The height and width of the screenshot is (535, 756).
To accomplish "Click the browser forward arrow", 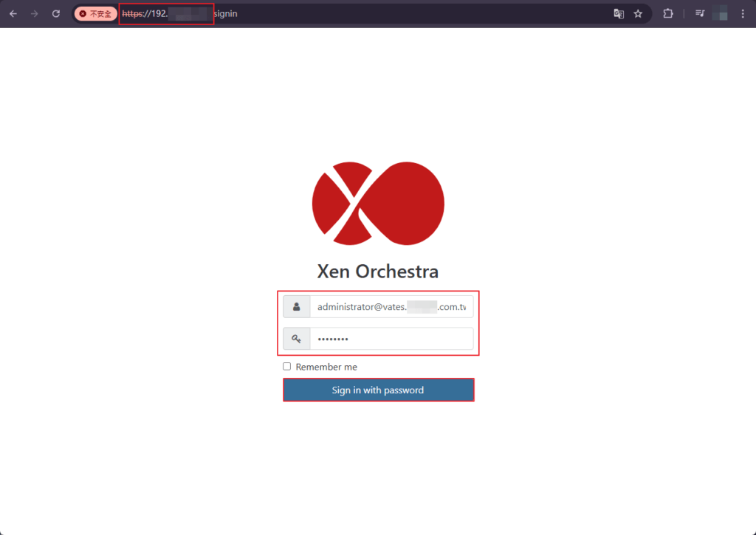I will 34,14.
